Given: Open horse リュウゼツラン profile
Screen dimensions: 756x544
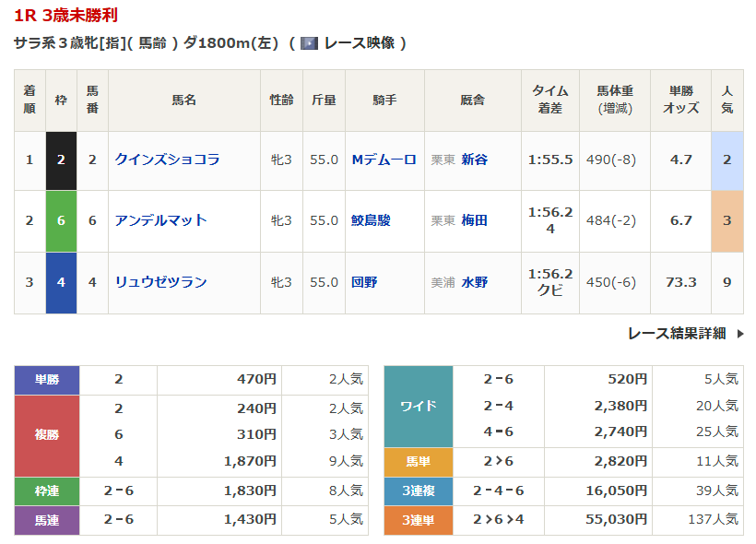Looking at the screenshot, I should pos(160,282).
